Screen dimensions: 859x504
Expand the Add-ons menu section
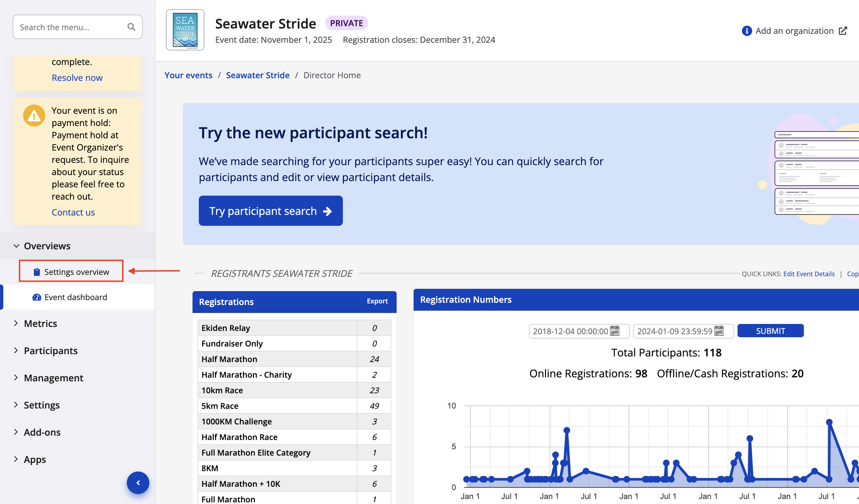tap(42, 432)
